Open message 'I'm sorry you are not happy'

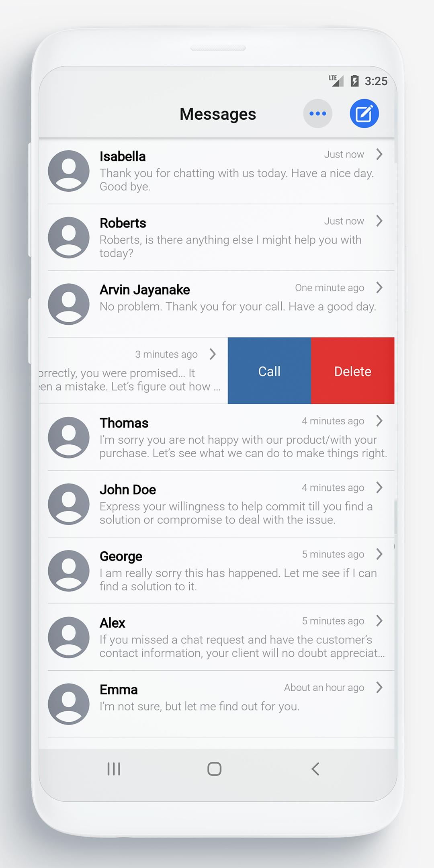click(x=244, y=446)
